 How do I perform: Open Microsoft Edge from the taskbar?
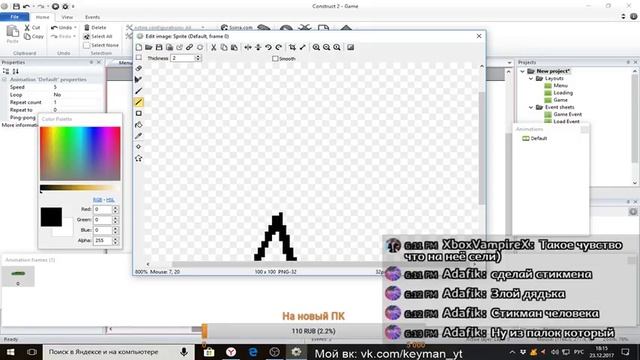click(x=253, y=352)
